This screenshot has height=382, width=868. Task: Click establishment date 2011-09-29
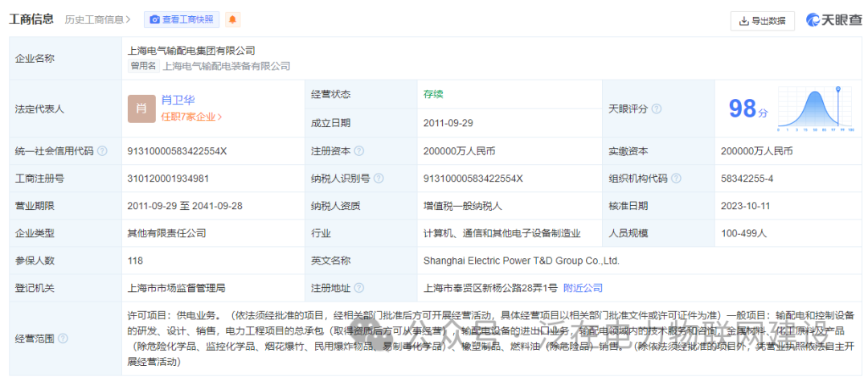[448, 123]
